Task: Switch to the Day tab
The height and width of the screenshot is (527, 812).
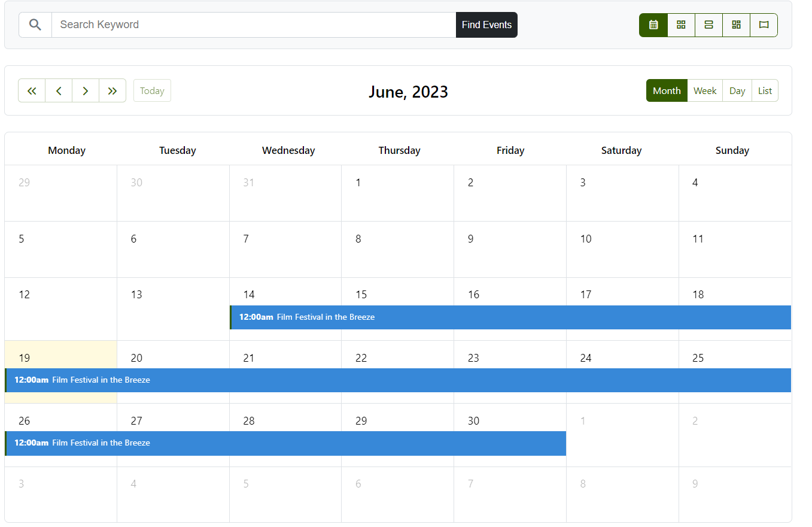Action: tap(737, 91)
